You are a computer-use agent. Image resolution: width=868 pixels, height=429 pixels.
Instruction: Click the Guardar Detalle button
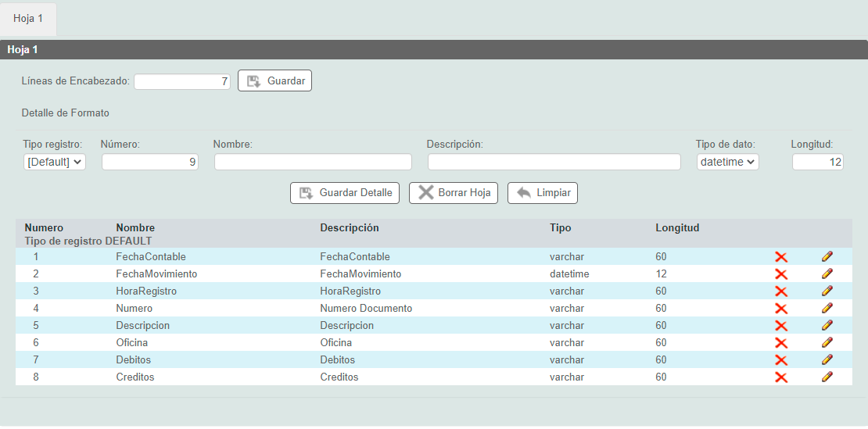345,193
